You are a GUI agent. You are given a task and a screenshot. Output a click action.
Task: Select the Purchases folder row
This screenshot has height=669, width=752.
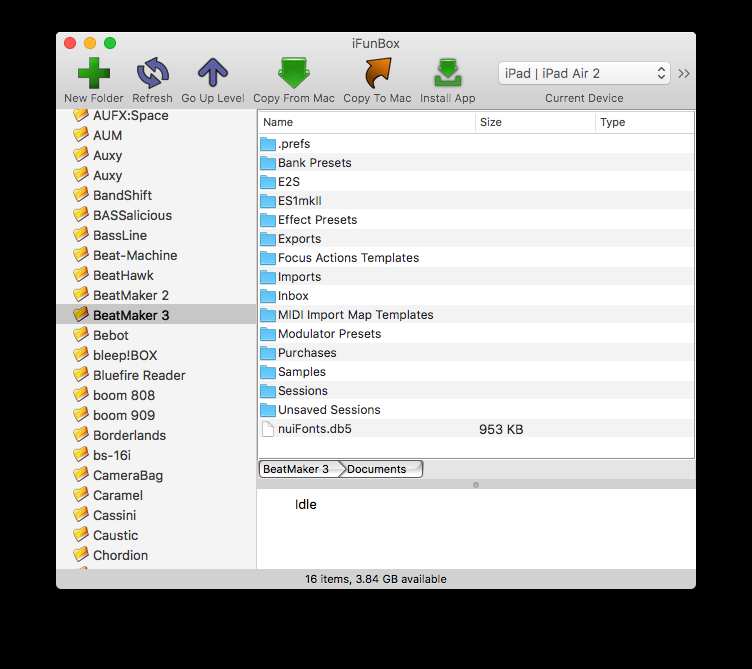[476, 353]
